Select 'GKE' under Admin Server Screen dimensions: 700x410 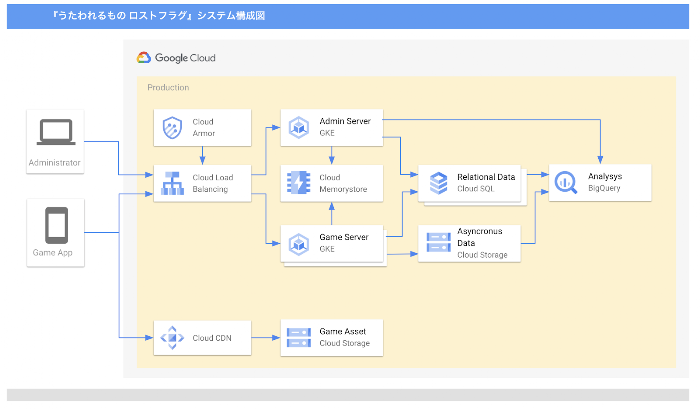327,133
